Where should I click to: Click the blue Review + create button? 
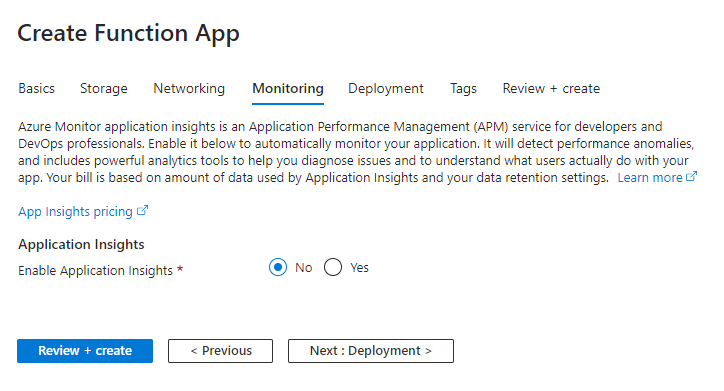(x=85, y=351)
